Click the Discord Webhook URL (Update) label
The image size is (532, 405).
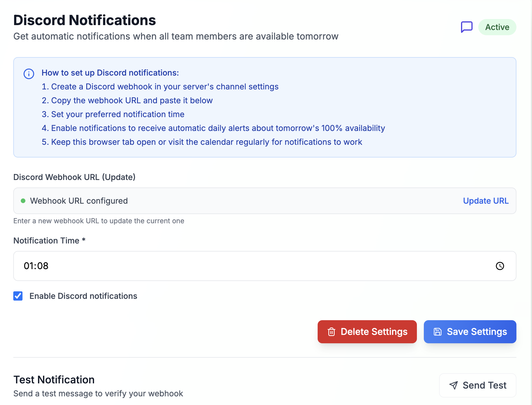tap(74, 177)
